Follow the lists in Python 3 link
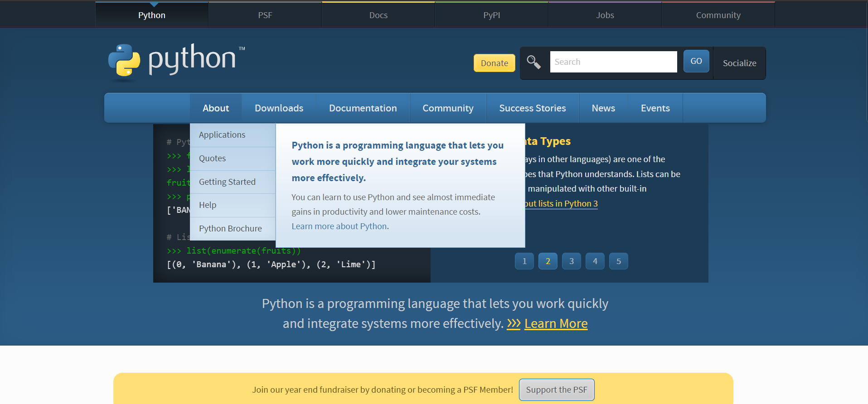Screen dimensions: 868x404 click(561, 204)
